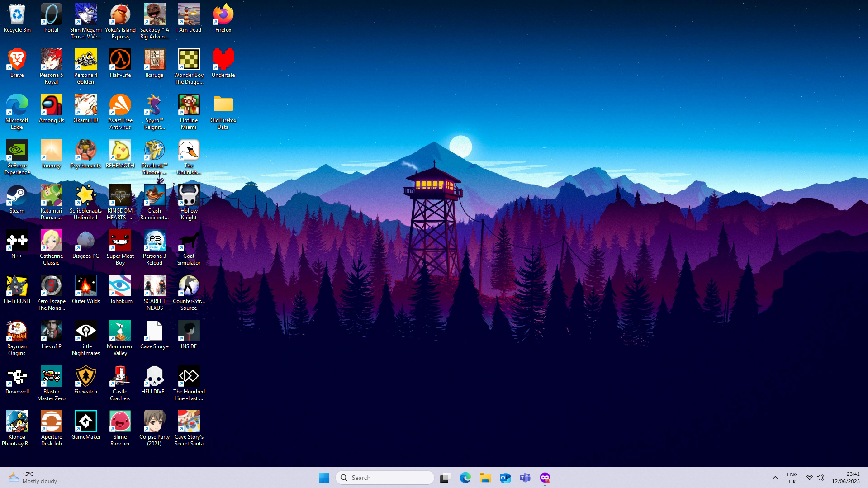Screen dimensions: 868x488
Task: Select the Hi-Fi RUSH shortcut
Action: 17,286
